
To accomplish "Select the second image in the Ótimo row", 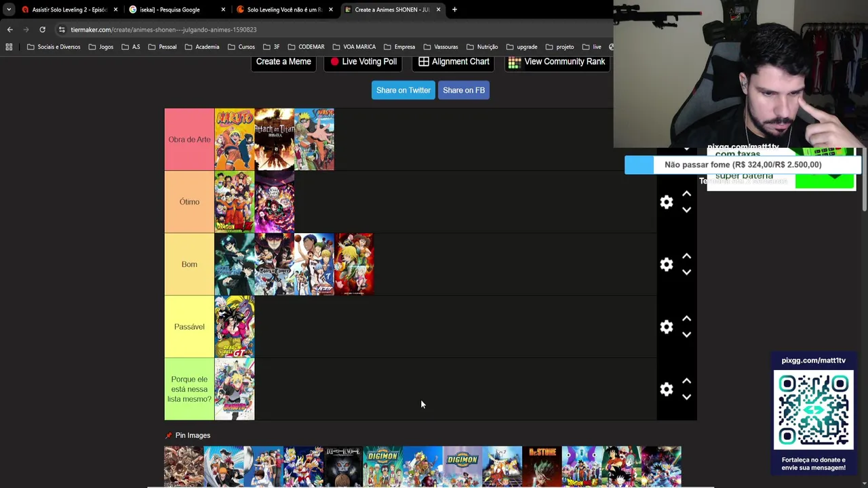I will [274, 202].
